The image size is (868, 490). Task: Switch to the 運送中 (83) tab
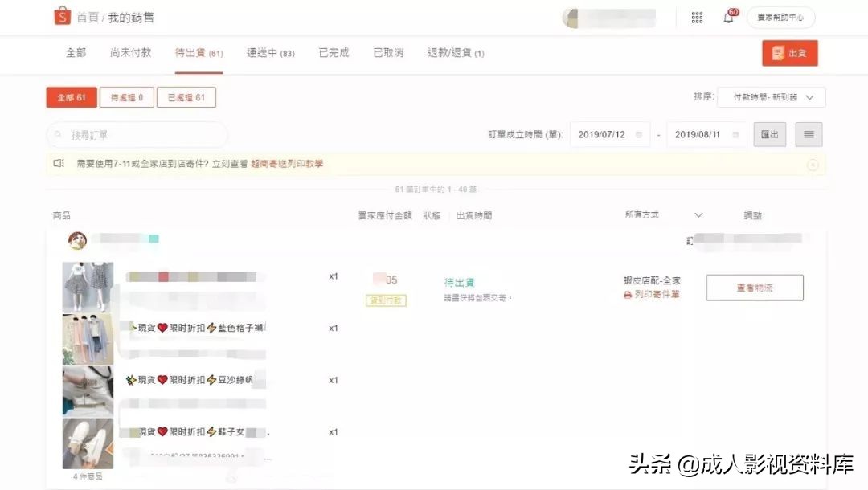tap(270, 51)
